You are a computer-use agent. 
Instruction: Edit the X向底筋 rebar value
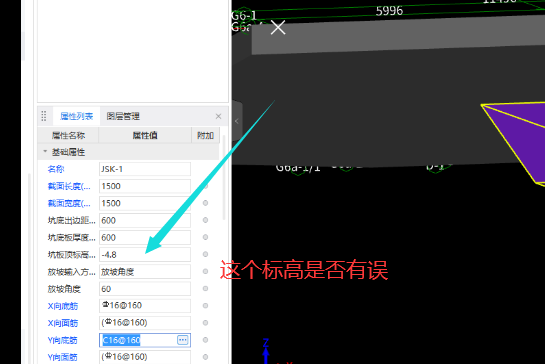click(x=145, y=306)
